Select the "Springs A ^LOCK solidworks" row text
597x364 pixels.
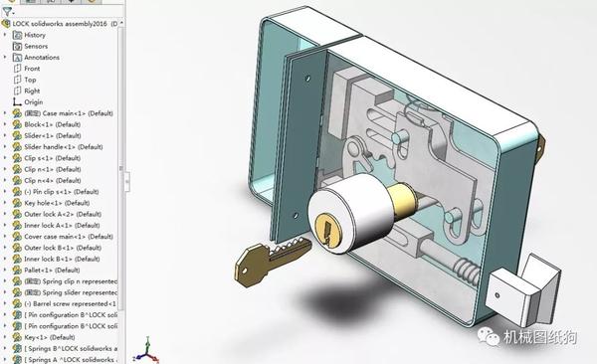pyautogui.click(x=71, y=360)
